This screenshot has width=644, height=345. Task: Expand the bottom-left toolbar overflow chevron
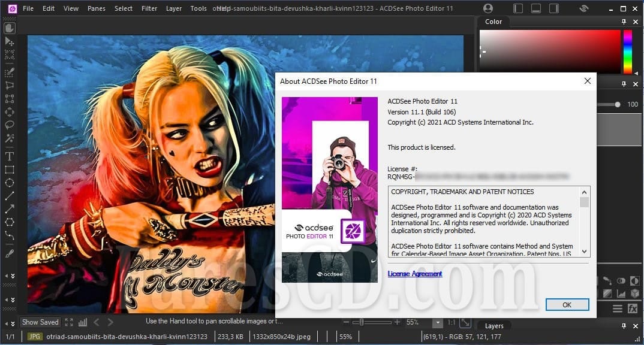pyautogui.click(x=13, y=323)
